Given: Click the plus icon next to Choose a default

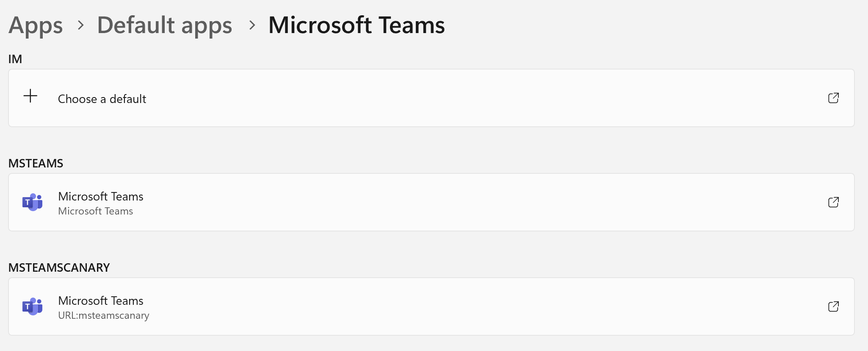Looking at the screenshot, I should click(x=30, y=97).
